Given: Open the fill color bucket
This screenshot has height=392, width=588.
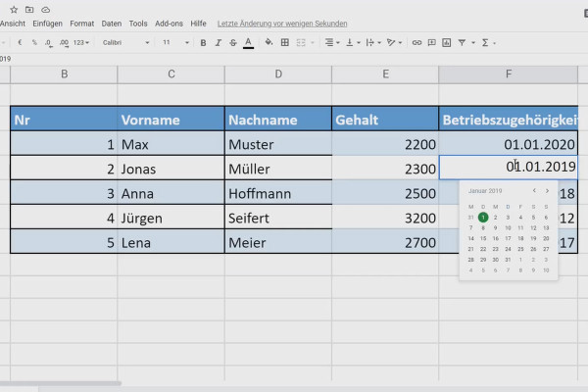Looking at the screenshot, I should tap(269, 42).
